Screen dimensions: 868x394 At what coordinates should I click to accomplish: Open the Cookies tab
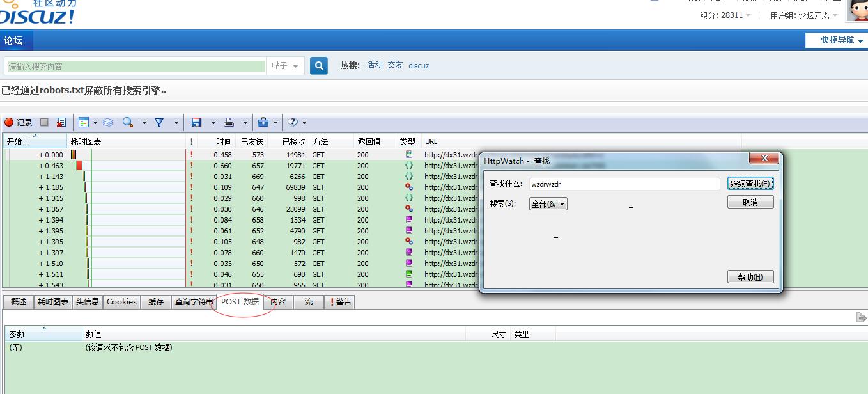pos(121,301)
